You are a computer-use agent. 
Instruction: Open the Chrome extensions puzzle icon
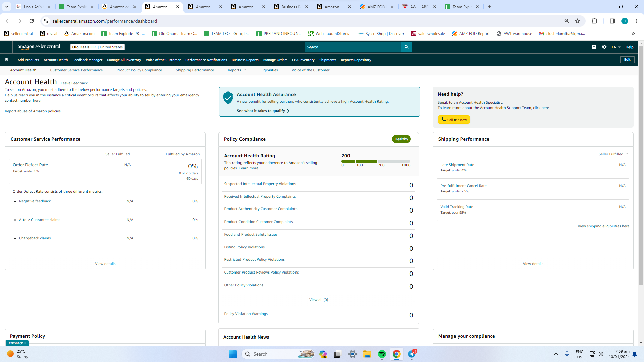click(594, 21)
